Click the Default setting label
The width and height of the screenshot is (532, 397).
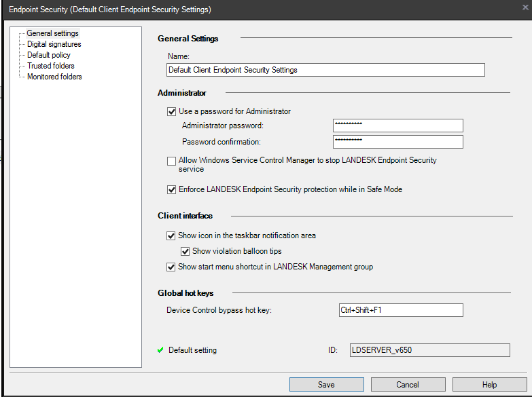[x=192, y=350]
